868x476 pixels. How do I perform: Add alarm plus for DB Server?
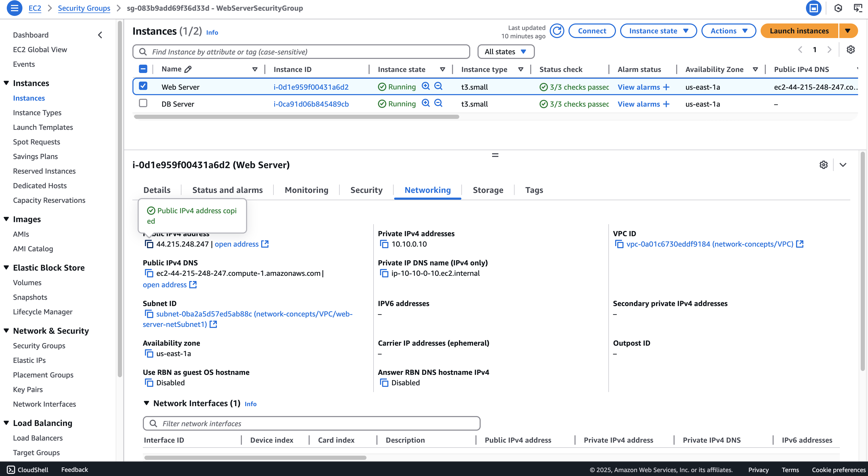(x=666, y=104)
